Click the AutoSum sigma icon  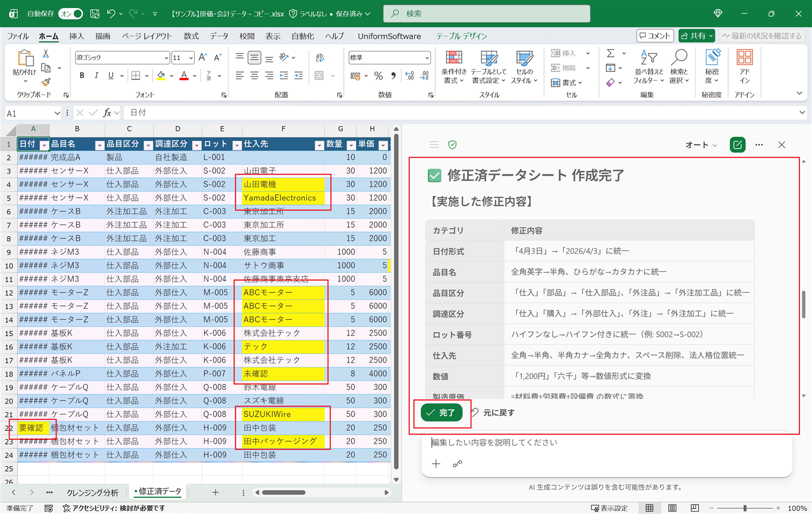coord(611,53)
